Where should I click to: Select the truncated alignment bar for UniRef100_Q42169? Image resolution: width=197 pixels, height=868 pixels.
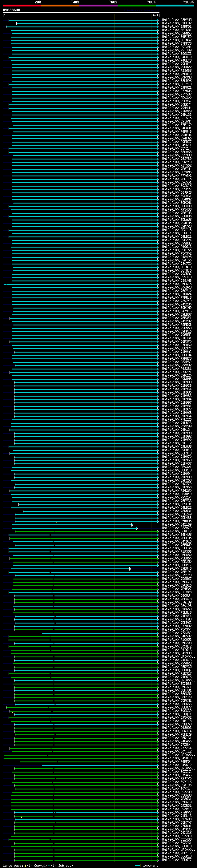click(72, 525)
